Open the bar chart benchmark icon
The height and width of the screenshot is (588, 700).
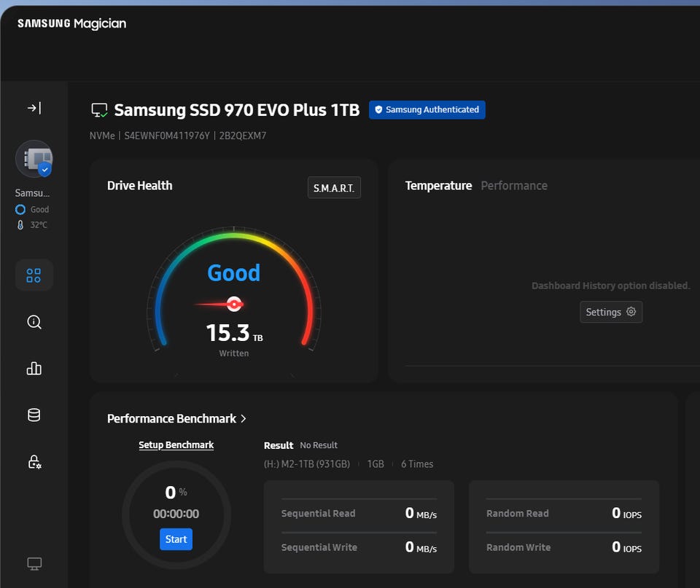point(34,369)
